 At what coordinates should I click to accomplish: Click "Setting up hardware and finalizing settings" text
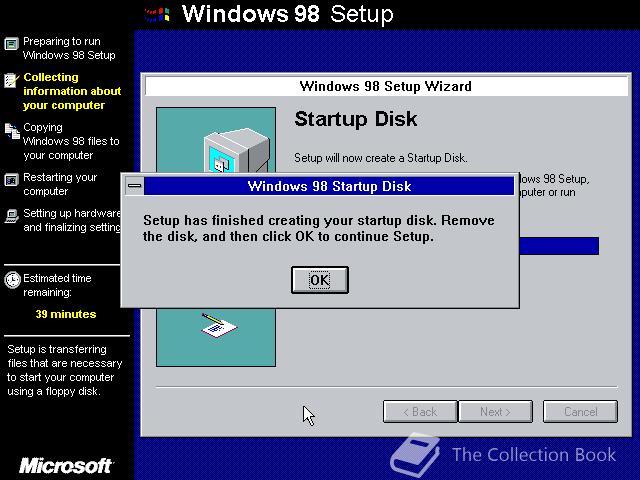[x=72, y=220]
